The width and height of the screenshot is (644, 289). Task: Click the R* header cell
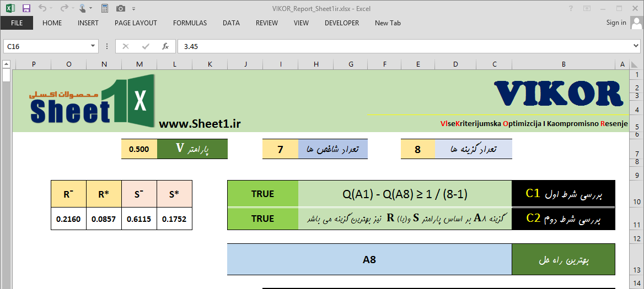104,194
